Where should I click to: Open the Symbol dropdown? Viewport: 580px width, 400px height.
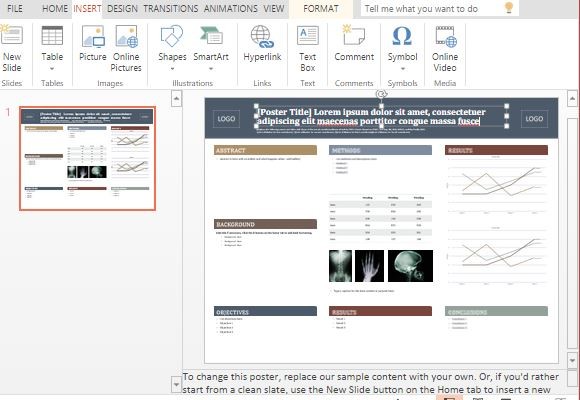click(402, 69)
